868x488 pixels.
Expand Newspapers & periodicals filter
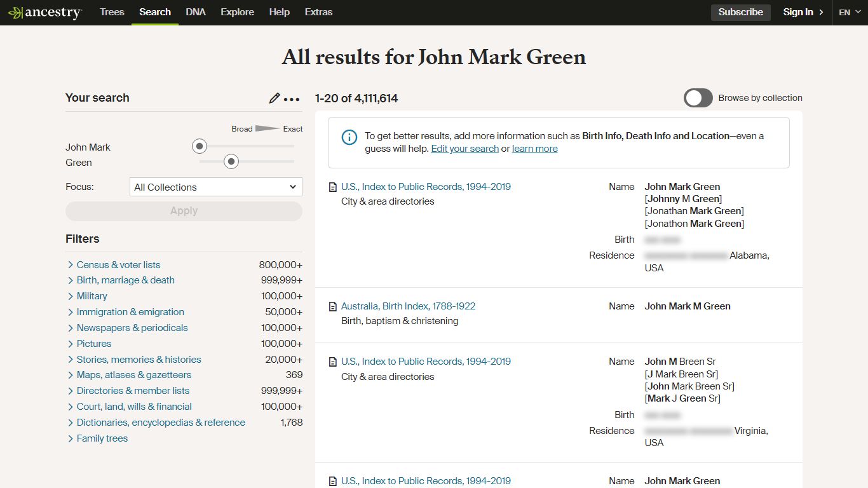tap(127, 328)
